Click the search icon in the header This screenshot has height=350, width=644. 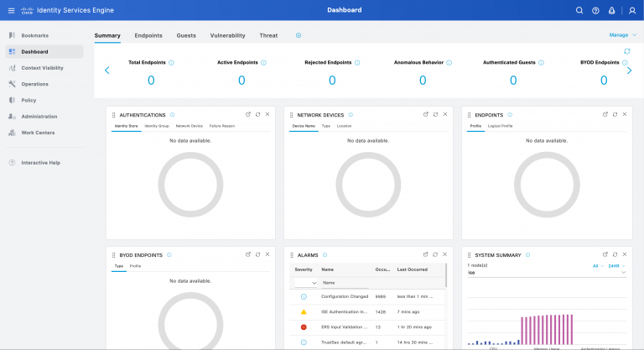click(579, 10)
